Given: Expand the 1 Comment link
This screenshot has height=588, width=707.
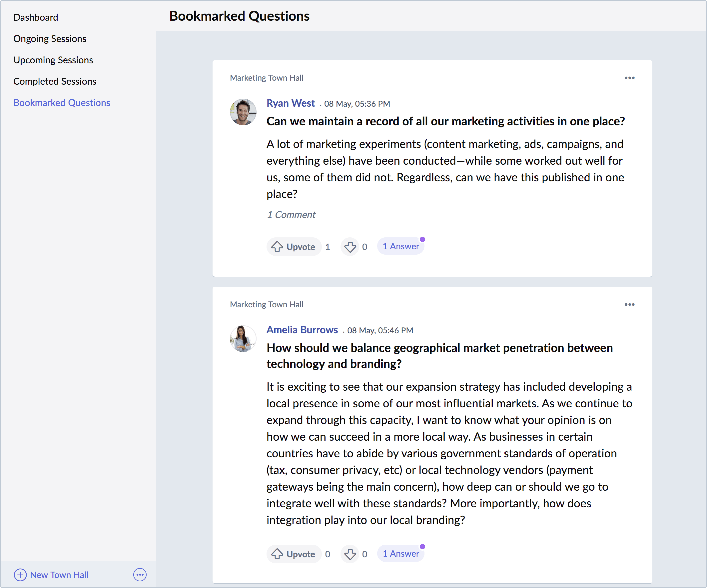Looking at the screenshot, I should click(291, 215).
